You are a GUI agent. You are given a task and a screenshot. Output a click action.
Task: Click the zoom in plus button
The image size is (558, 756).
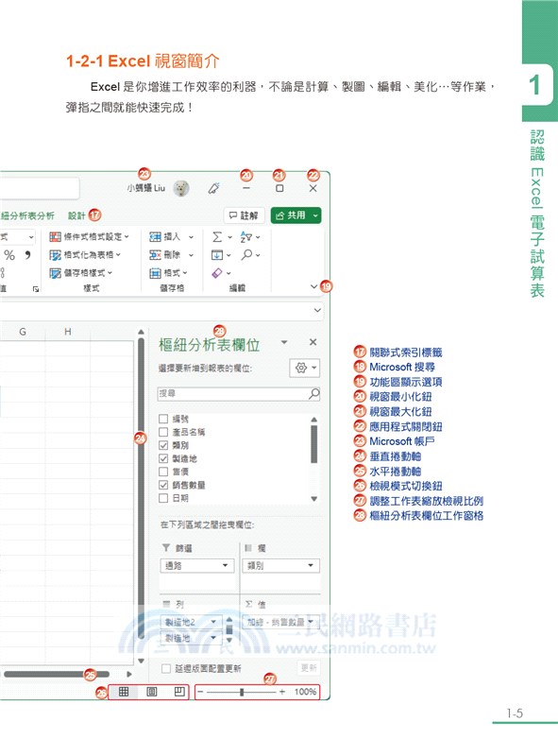click(x=282, y=692)
